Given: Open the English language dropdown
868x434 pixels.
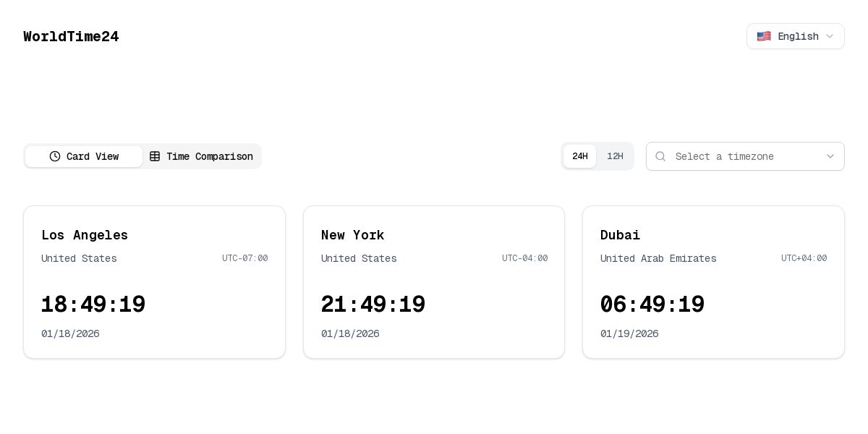Looking at the screenshot, I should [x=795, y=36].
